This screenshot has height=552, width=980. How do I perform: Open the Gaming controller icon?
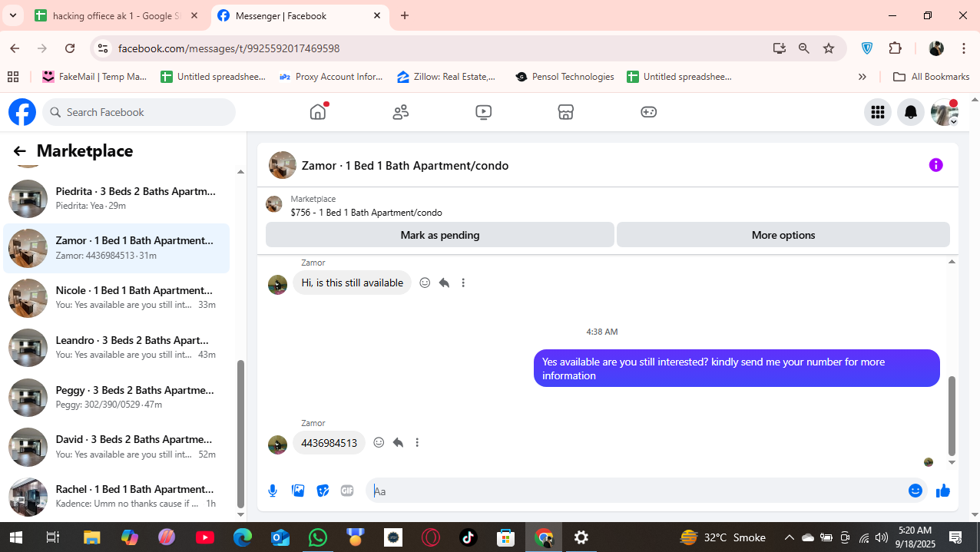point(649,112)
